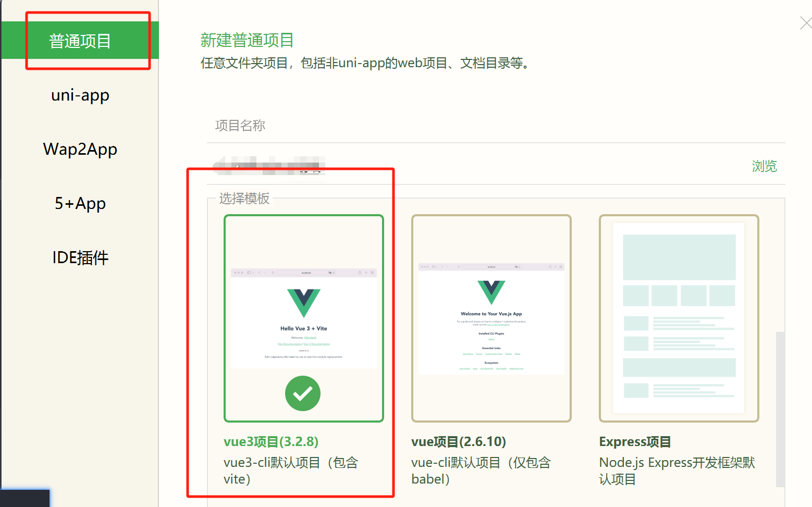Choose the Express项目 template thumbnail
The image size is (812, 507).
(x=679, y=318)
